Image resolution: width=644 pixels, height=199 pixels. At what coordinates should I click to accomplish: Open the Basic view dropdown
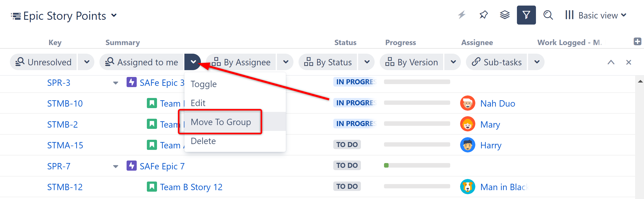tap(596, 15)
